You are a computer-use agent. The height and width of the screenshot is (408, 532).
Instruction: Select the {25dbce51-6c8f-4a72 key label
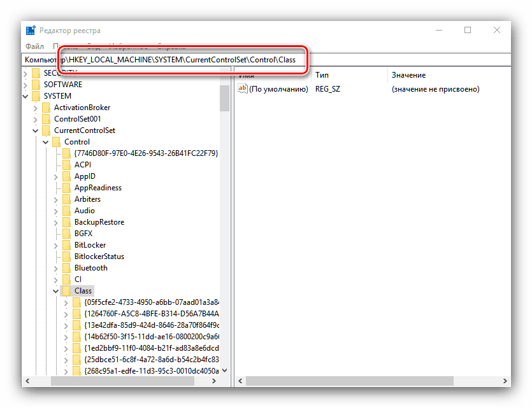point(152,360)
